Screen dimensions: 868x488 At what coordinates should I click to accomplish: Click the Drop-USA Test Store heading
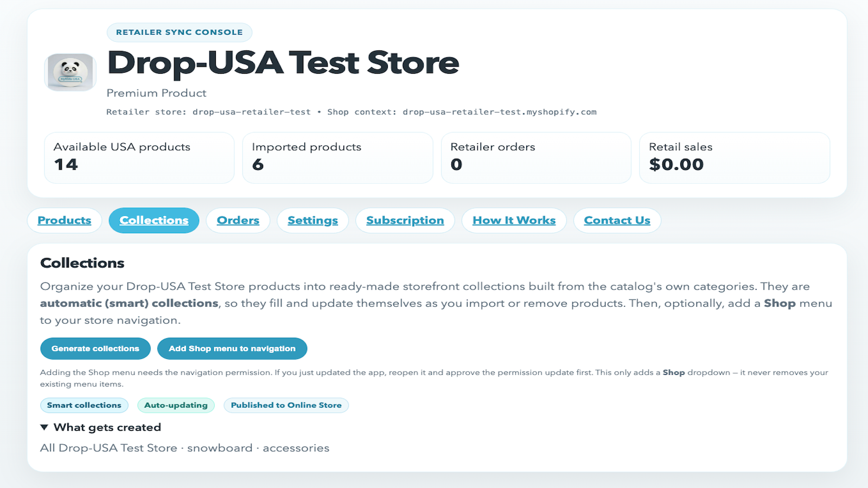(x=283, y=63)
